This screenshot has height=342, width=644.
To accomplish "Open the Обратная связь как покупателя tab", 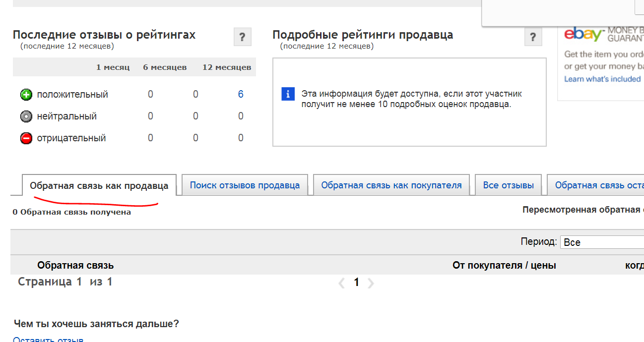I will pos(391,185).
